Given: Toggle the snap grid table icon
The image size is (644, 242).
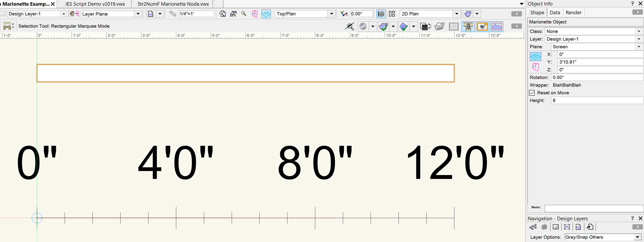Looking at the screenshot, I should click(454, 26).
